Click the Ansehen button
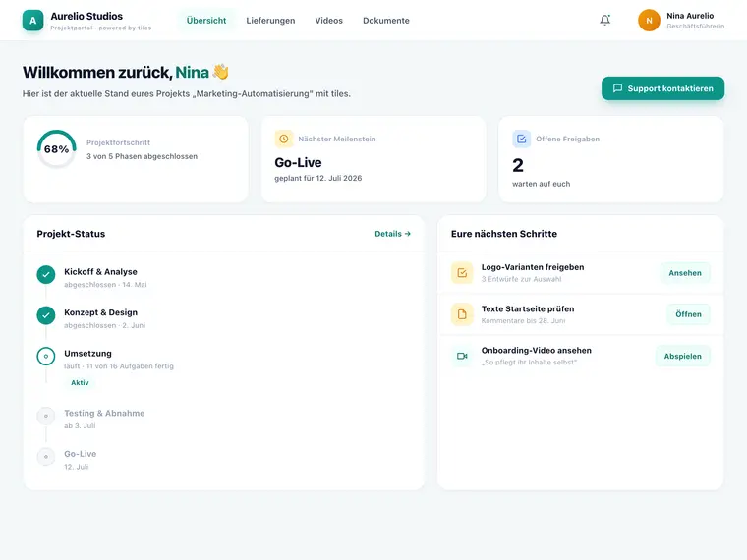Screen dimensions: 747x560 685,273
